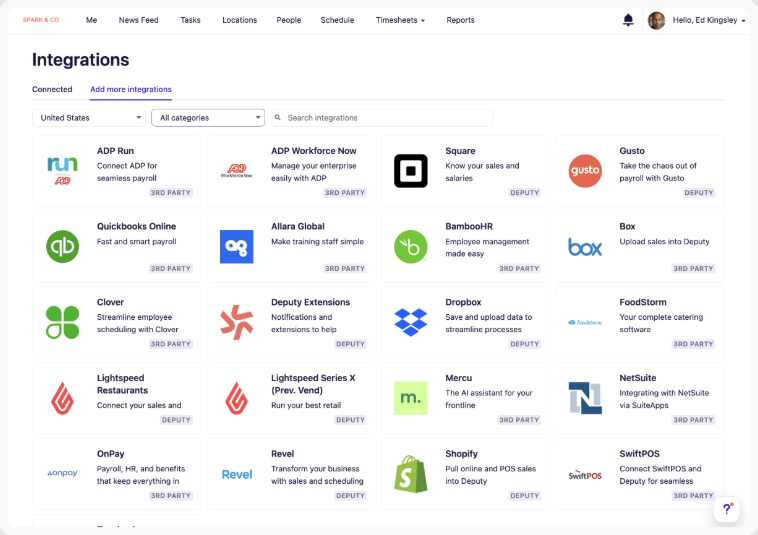
Task: Open the NetSuite integration title
Action: [x=638, y=378]
